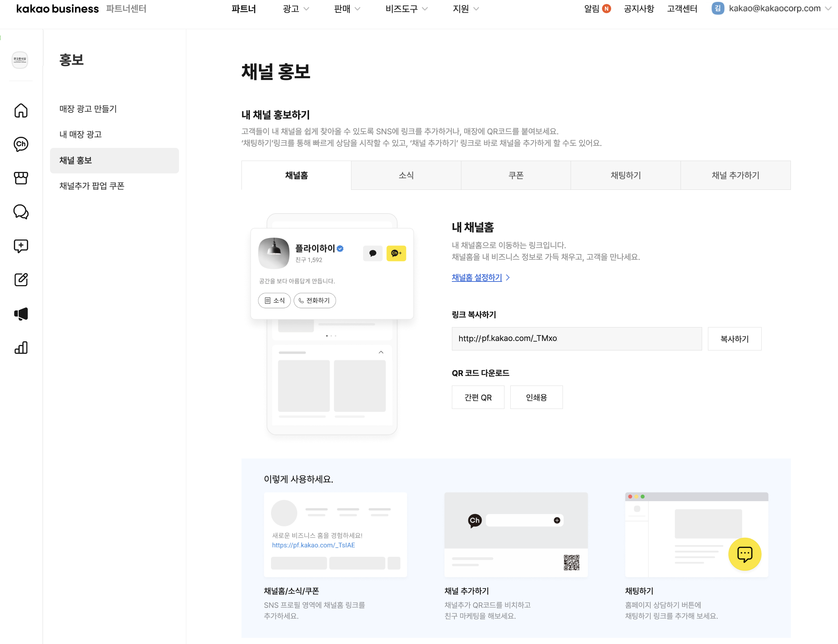
Task: Click the message-plus icon in sidebar
Action: 21,246
